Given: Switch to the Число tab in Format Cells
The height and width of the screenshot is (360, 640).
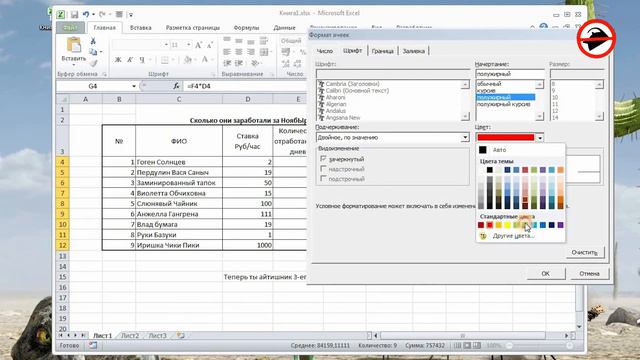Looking at the screenshot, I should tap(325, 51).
